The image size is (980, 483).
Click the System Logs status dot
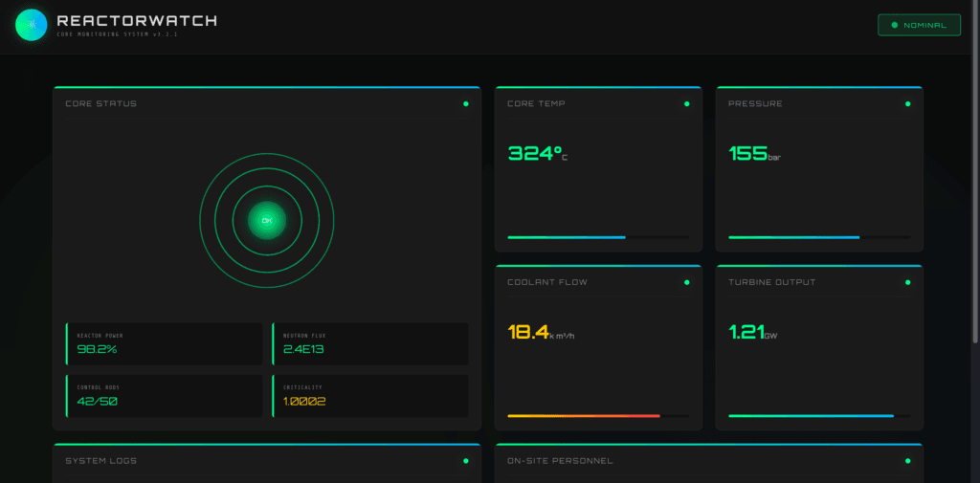click(466, 461)
